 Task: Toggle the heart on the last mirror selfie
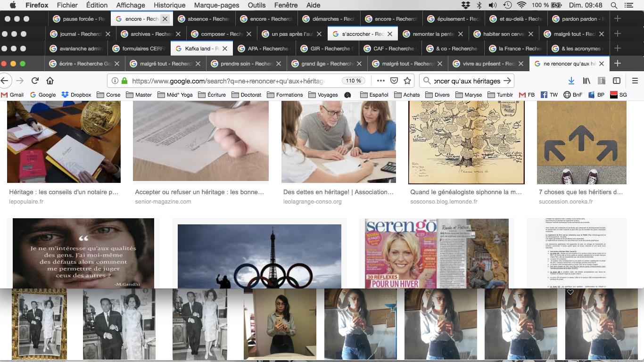pos(570,292)
